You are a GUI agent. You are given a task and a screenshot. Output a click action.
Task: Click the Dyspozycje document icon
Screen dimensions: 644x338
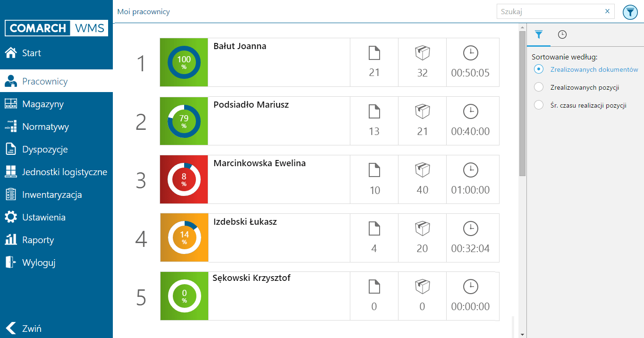(x=10, y=149)
